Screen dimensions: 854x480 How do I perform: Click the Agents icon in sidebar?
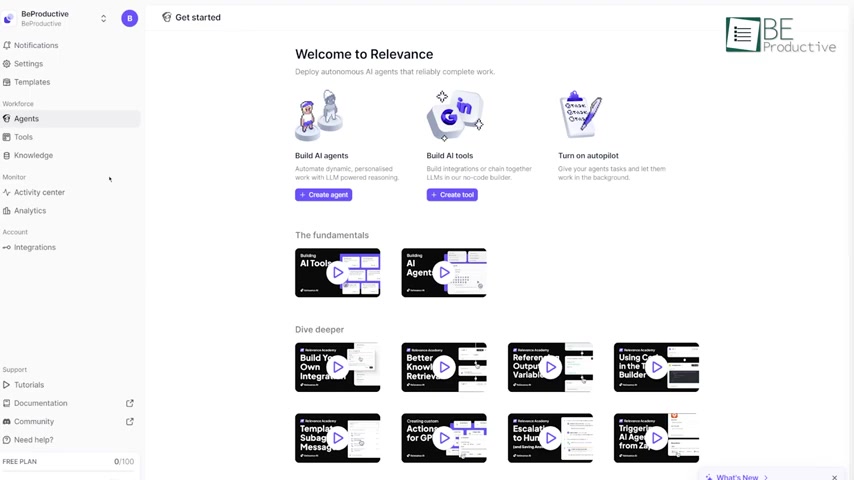point(7,119)
